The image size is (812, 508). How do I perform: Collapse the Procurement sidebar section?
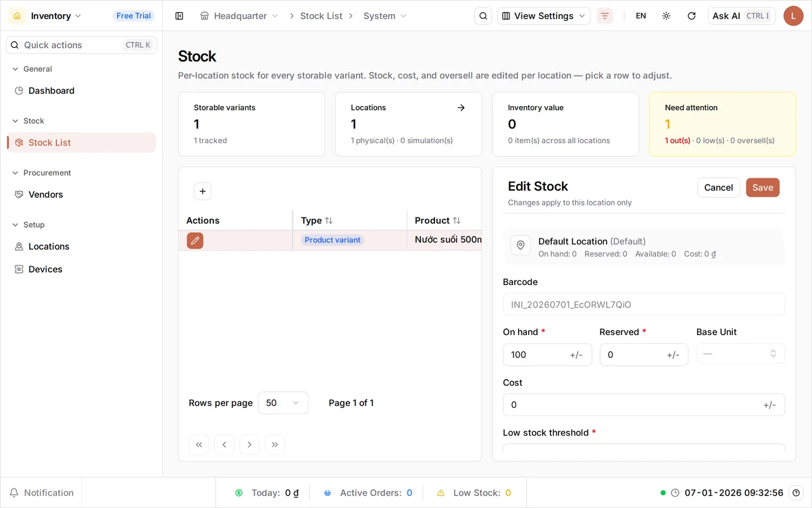pyautogui.click(x=42, y=173)
